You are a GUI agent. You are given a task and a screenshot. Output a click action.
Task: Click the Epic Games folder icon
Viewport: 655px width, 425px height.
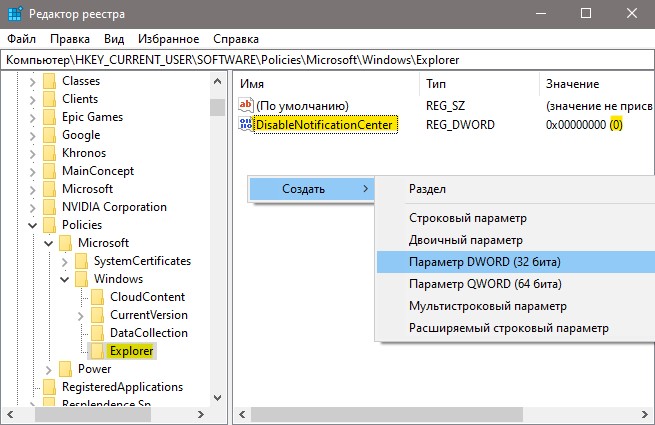(x=50, y=117)
